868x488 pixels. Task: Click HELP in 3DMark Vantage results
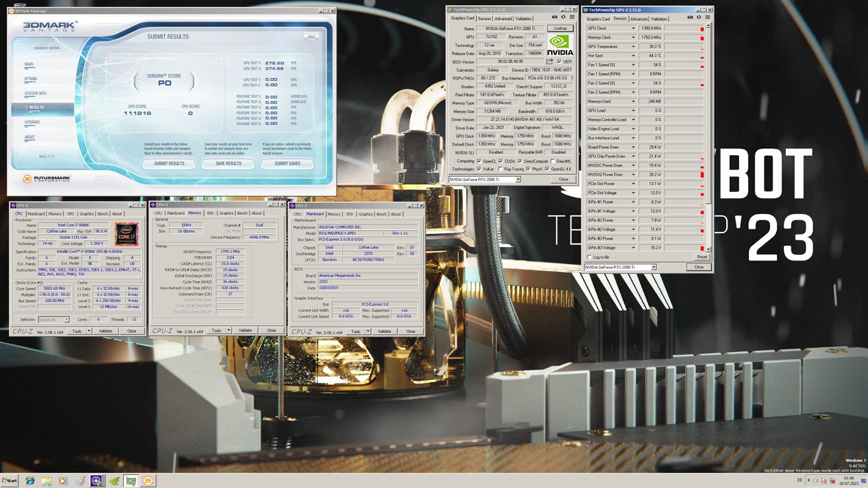[x=312, y=36]
